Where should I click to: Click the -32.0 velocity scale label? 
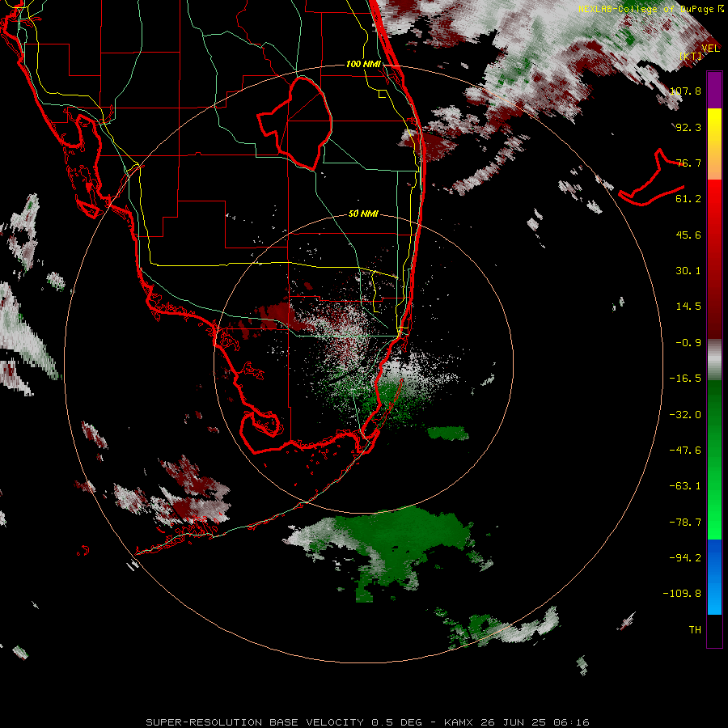685,415
